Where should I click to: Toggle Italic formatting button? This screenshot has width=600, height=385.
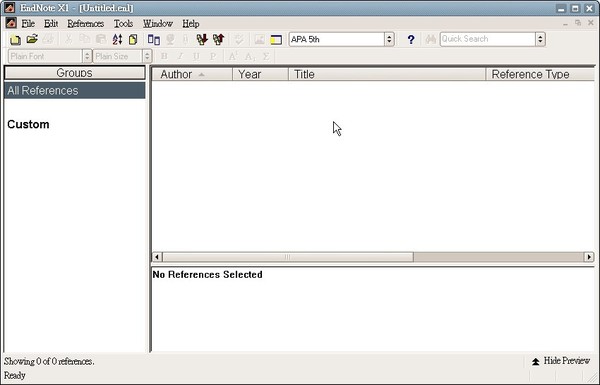(180, 57)
